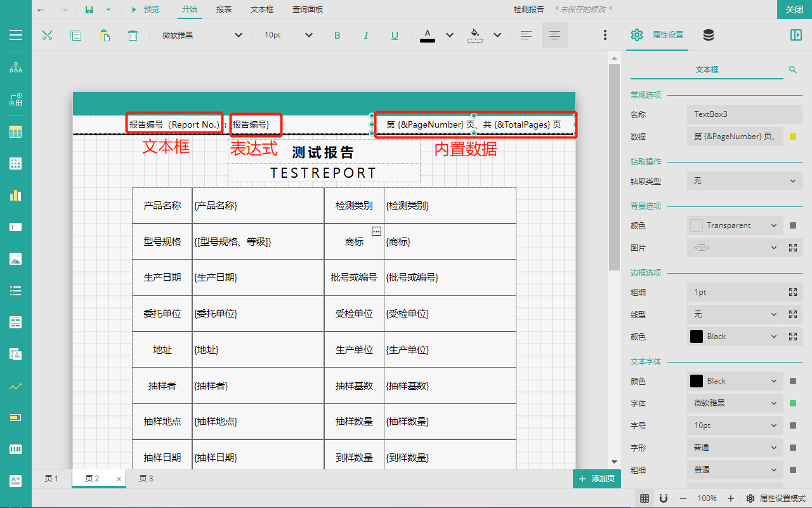This screenshot has height=508, width=812.
Task: Click the black border color swatch
Action: tap(697, 337)
